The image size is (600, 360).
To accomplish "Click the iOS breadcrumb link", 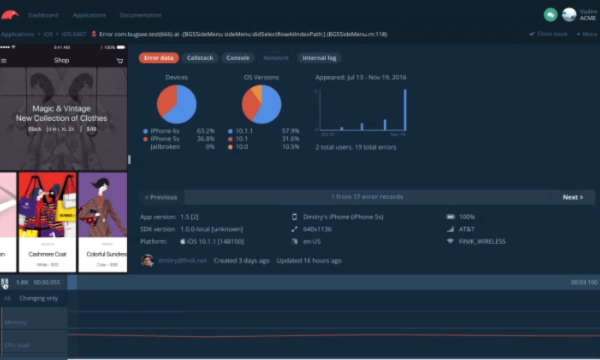I will tap(48, 34).
